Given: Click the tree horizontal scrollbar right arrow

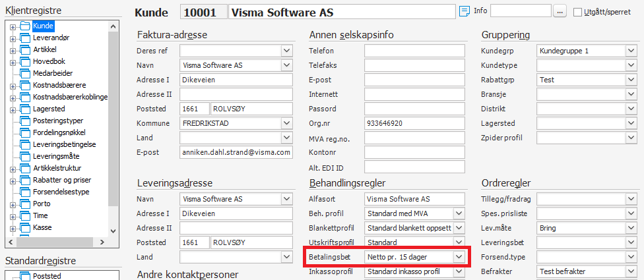Looking at the screenshot, I should point(103,242).
